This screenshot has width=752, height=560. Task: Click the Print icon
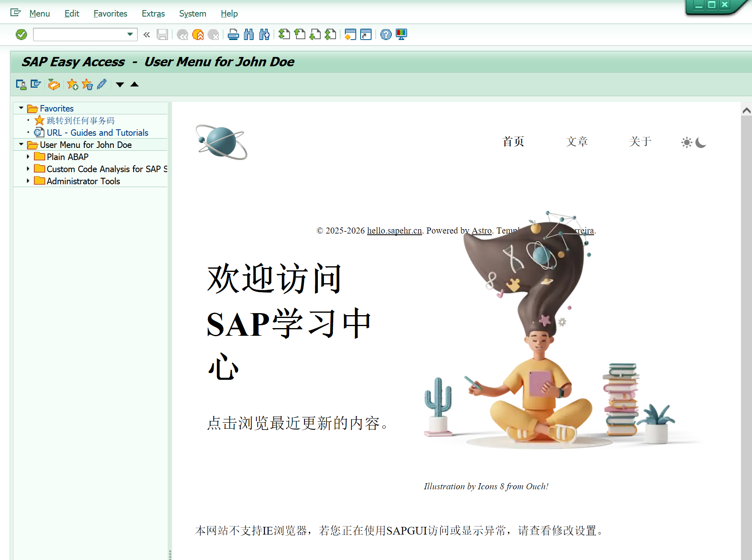pos(233,35)
